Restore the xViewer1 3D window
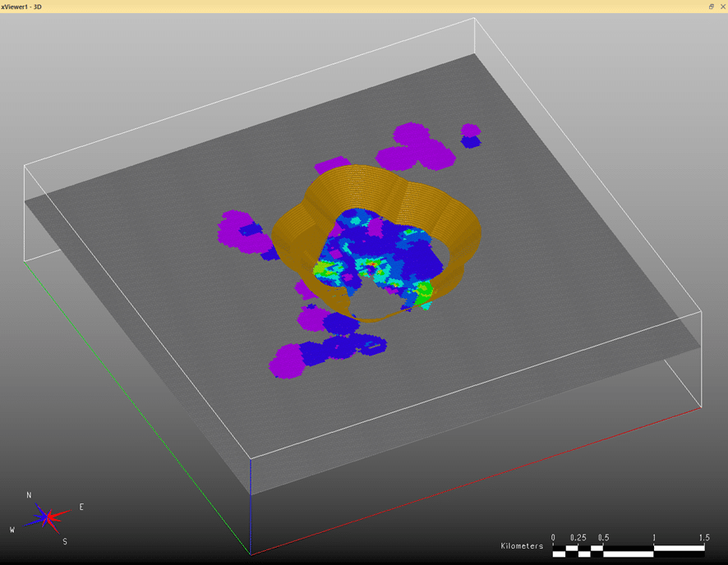Image resolution: width=728 pixels, height=565 pixels. 712,7
